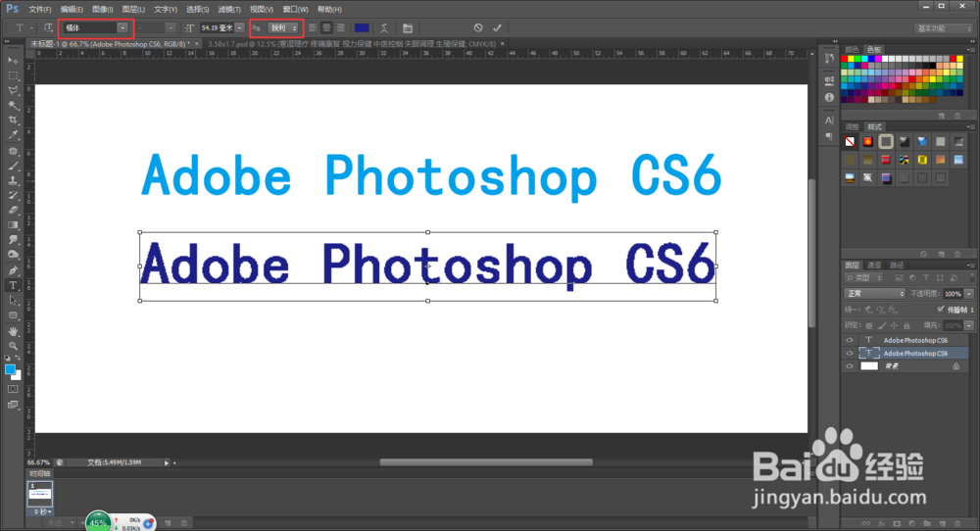This screenshot has width=980, height=531.
Task: Select the Magic Wand tool
Action: pyautogui.click(x=13, y=106)
